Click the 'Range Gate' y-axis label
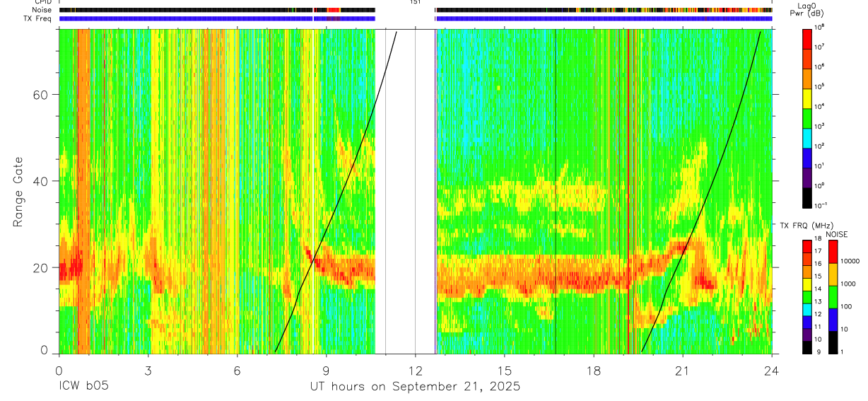Viewport: 868px width, 401px height. click(x=18, y=192)
